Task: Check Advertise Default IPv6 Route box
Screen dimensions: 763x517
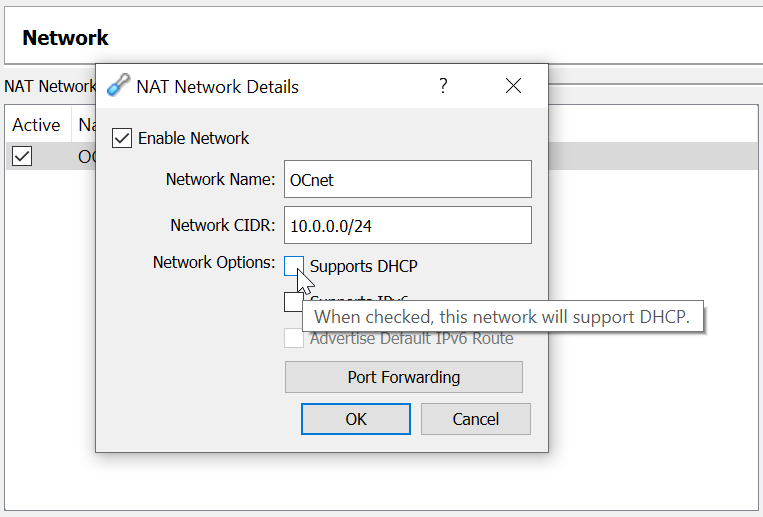Action: point(294,338)
